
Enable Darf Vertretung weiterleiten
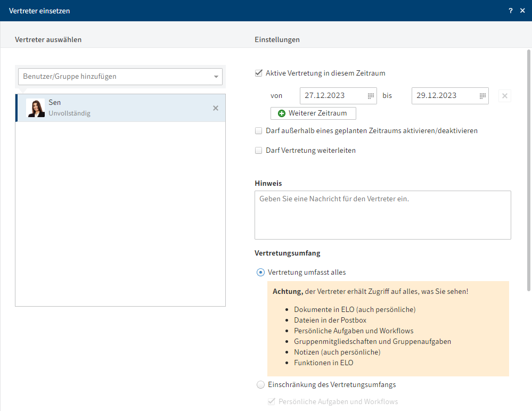pos(258,150)
